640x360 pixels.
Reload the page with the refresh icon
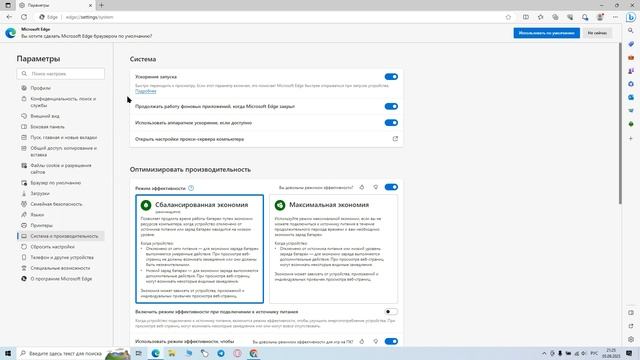pos(24,17)
